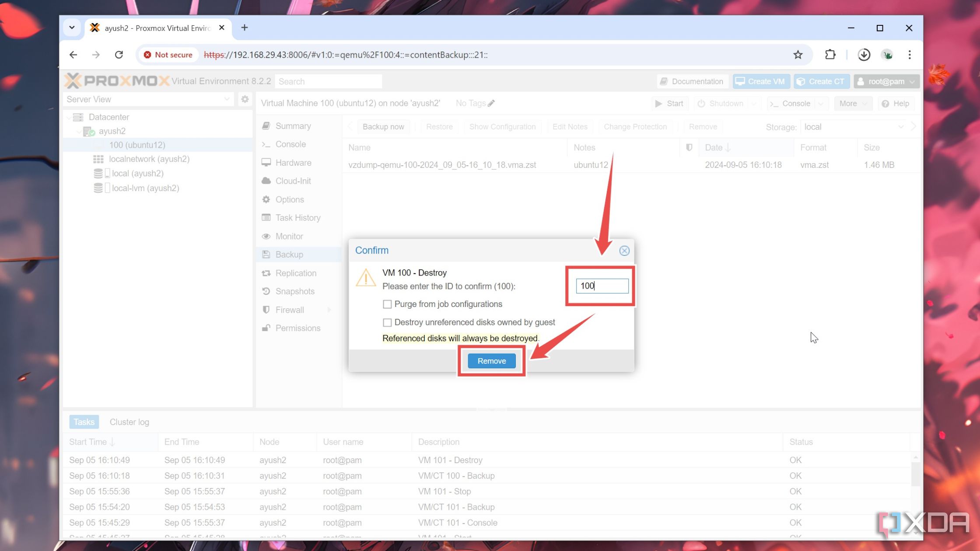Select the Tasks tab
Viewport: 980px width, 551px height.
[x=84, y=422]
